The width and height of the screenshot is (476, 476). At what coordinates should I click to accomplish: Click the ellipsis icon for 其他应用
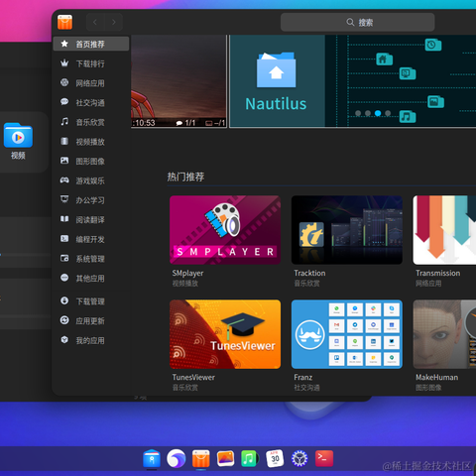(64, 278)
